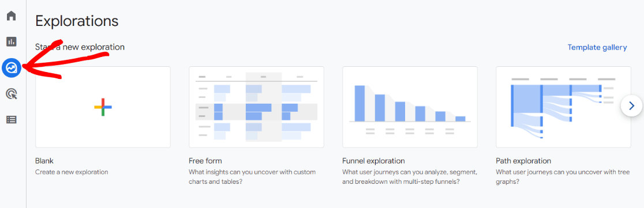The image size is (644, 208).
Task: Click the Blank template title
Action: 44,161
